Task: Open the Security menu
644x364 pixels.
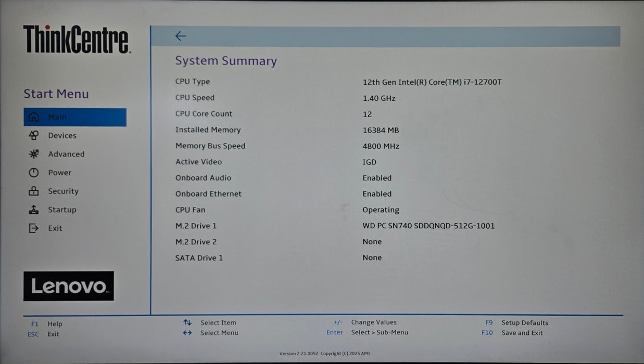Action: [x=63, y=191]
